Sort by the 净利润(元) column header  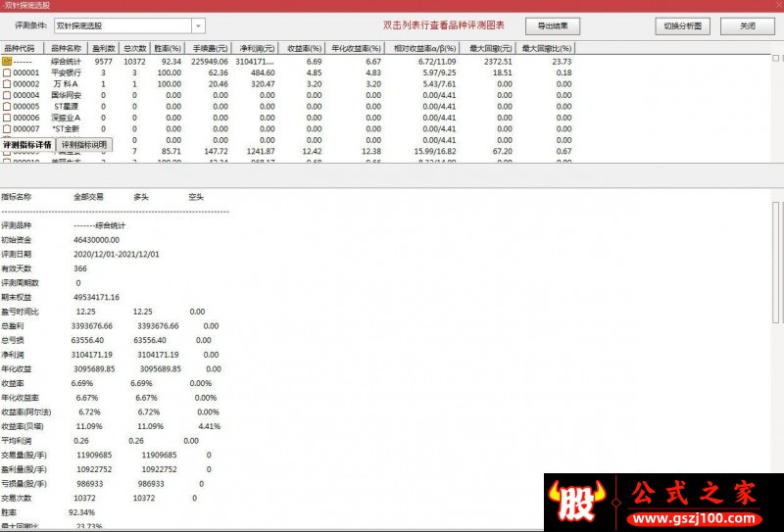(255, 49)
